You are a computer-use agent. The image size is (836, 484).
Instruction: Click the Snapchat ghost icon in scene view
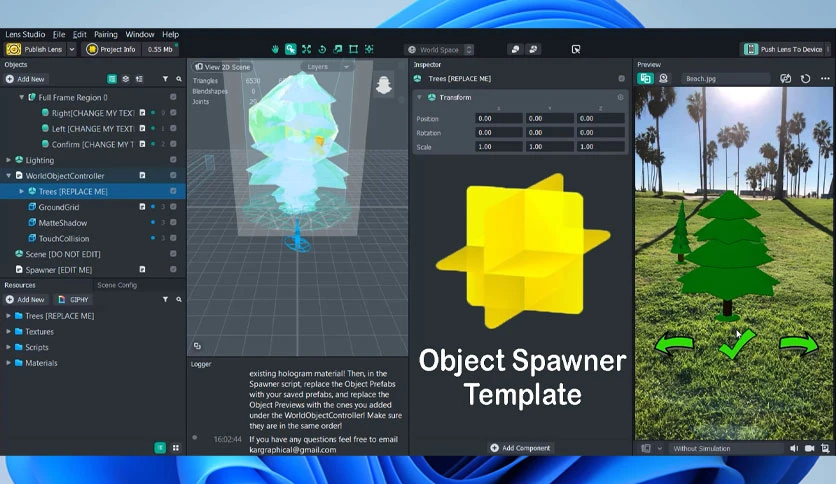[384, 85]
